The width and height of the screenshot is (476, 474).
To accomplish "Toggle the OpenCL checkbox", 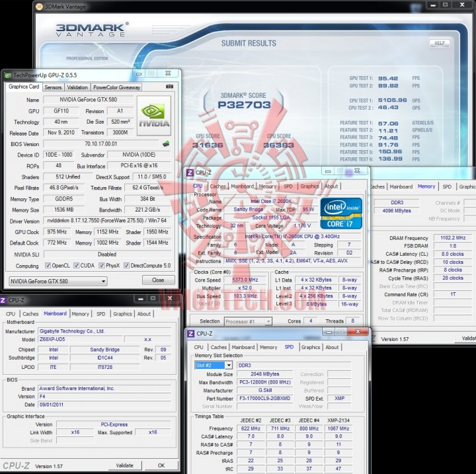I will (x=48, y=265).
